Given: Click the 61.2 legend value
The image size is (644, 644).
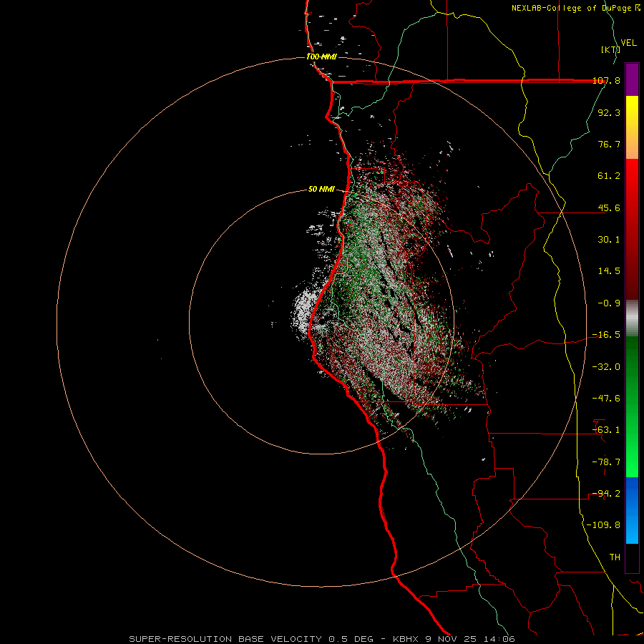Looking at the screenshot, I should (x=609, y=176).
